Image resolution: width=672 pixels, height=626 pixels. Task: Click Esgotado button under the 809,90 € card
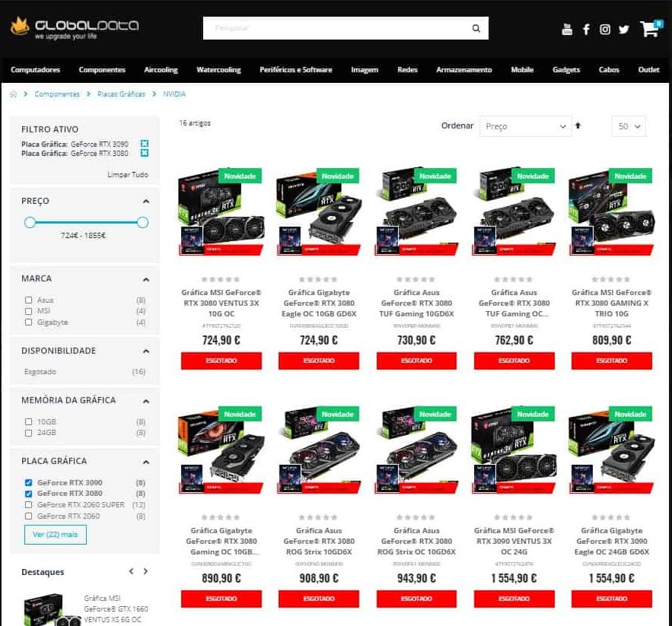point(612,361)
